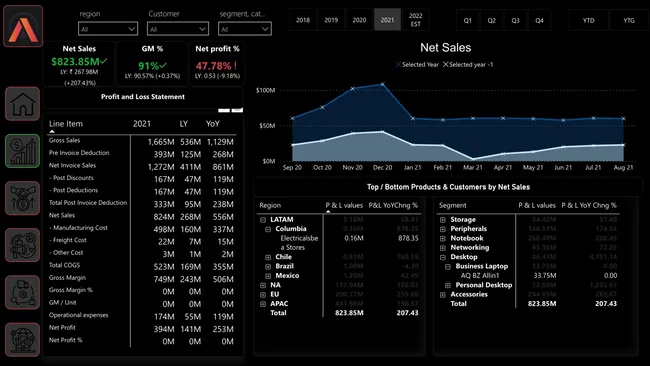Expand the EU region row

pos(263,295)
